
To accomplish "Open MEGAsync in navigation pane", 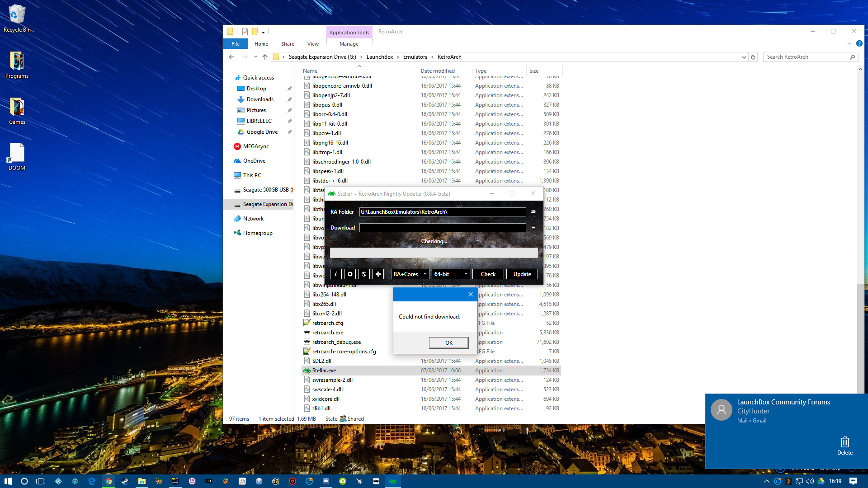I will tap(256, 146).
